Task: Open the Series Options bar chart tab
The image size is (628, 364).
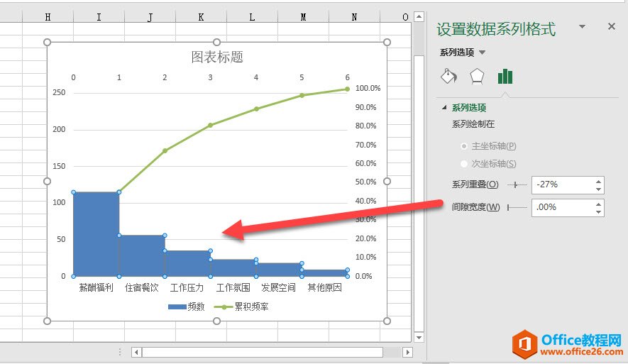Action: (505, 76)
